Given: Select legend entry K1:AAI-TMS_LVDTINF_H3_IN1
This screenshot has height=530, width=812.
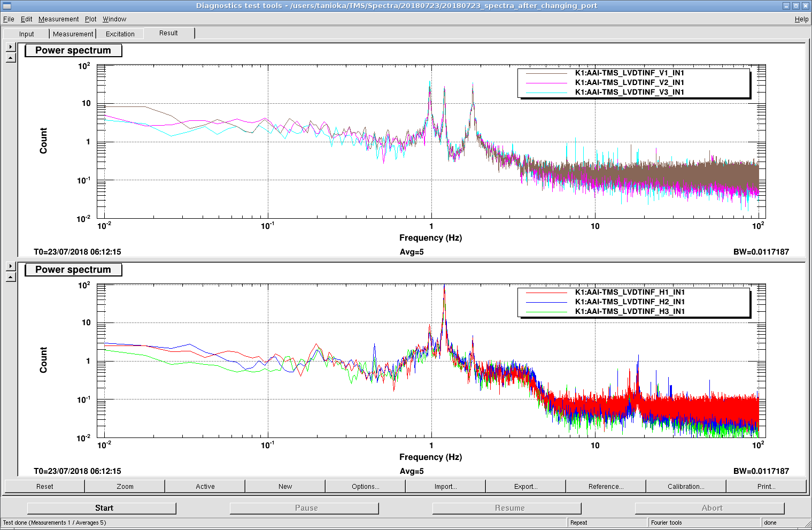Looking at the screenshot, I should (x=630, y=311).
